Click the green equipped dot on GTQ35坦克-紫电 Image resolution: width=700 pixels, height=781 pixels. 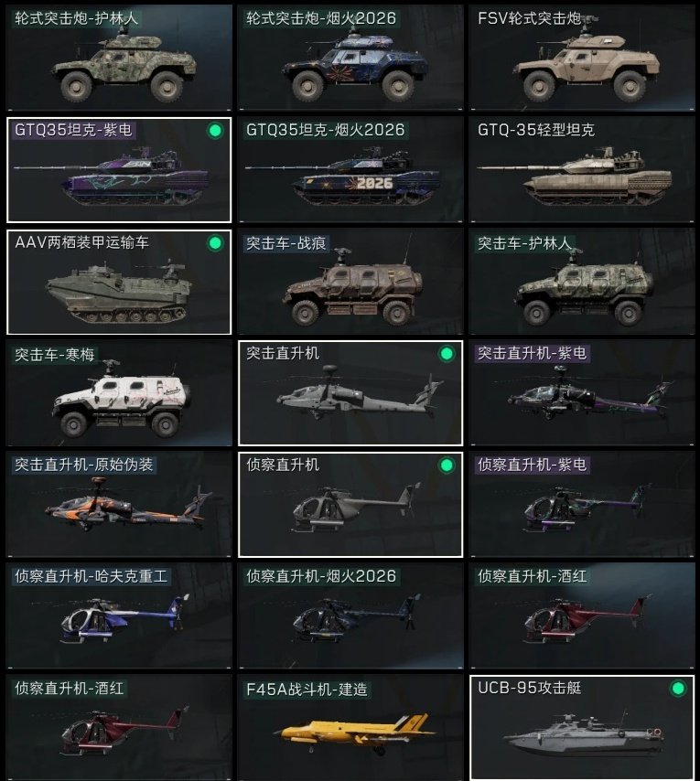point(215,131)
